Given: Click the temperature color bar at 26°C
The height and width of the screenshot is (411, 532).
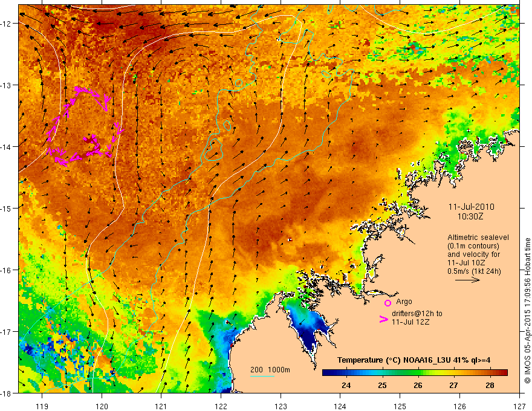Looking at the screenshot, I should [418, 373].
